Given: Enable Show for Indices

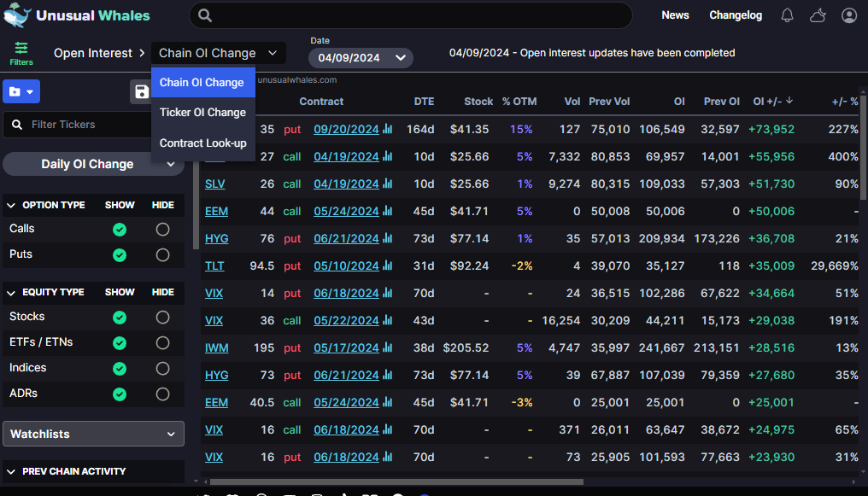Looking at the screenshot, I should tap(120, 370).
